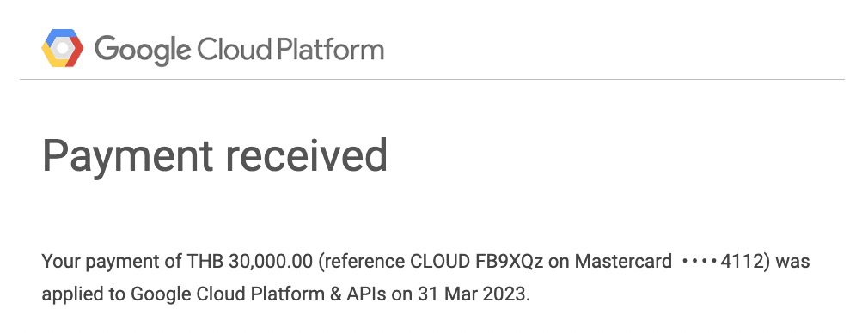Click the Google wordmark in the header
The height and width of the screenshot is (333, 868).
(x=143, y=51)
